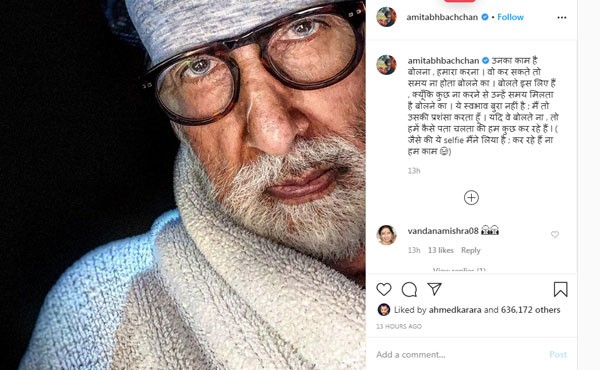
Task: Share the post via paper plane icon
Action: pyautogui.click(x=435, y=289)
